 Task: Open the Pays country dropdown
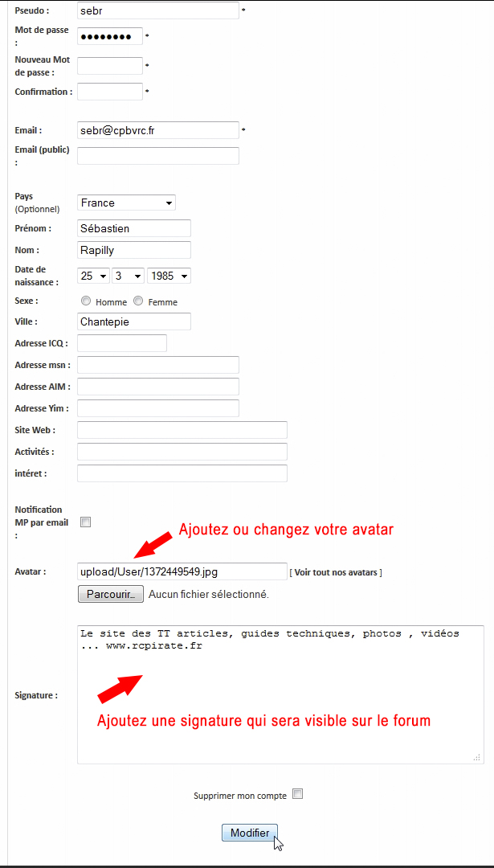tap(126, 203)
